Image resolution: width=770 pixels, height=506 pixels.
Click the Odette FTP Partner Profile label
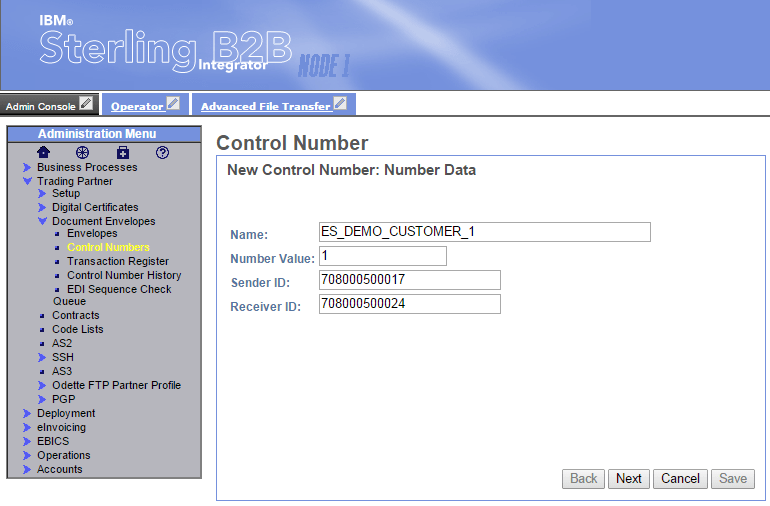pyautogui.click(x=116, y=385)
